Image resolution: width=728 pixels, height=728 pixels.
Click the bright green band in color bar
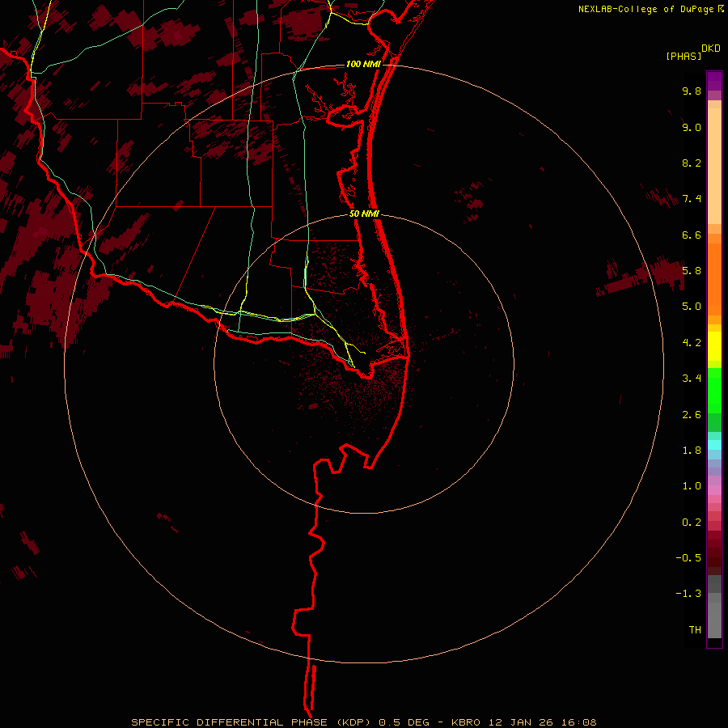(714, 391)
